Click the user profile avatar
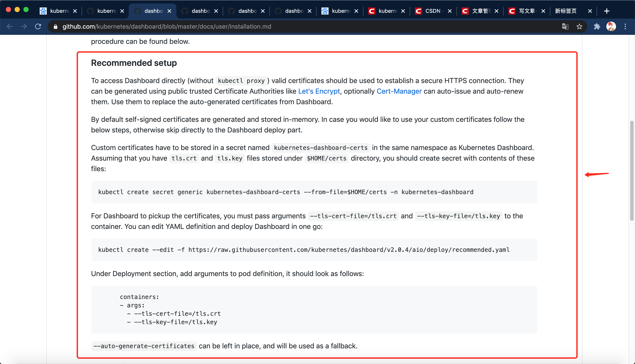The image size is (635, 364). point(611,26)
